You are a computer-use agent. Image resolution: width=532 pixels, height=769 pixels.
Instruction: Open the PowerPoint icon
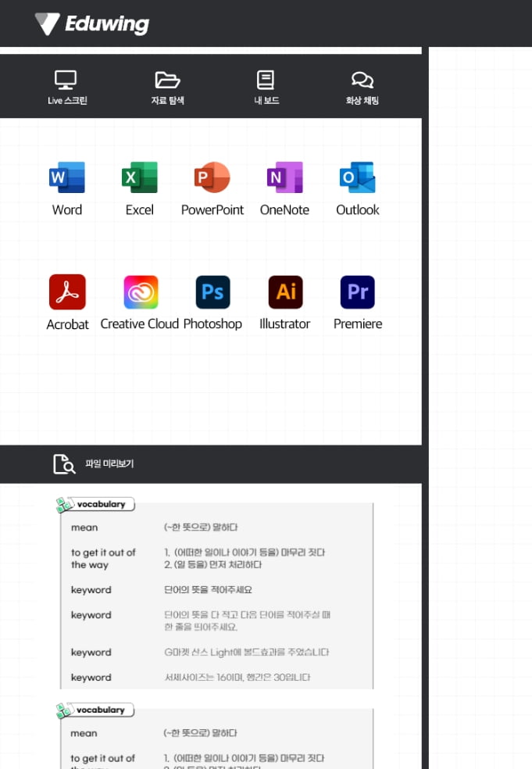coord(212,178)
